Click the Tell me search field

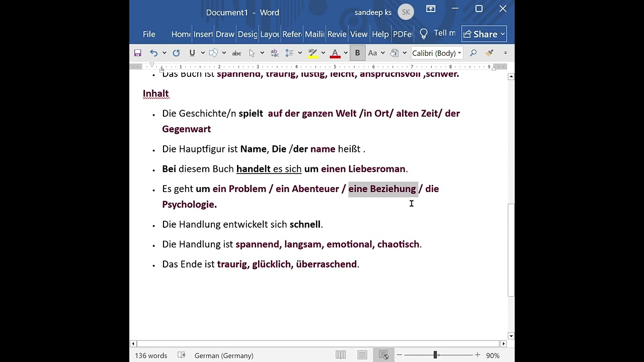[x=444, y=33]
